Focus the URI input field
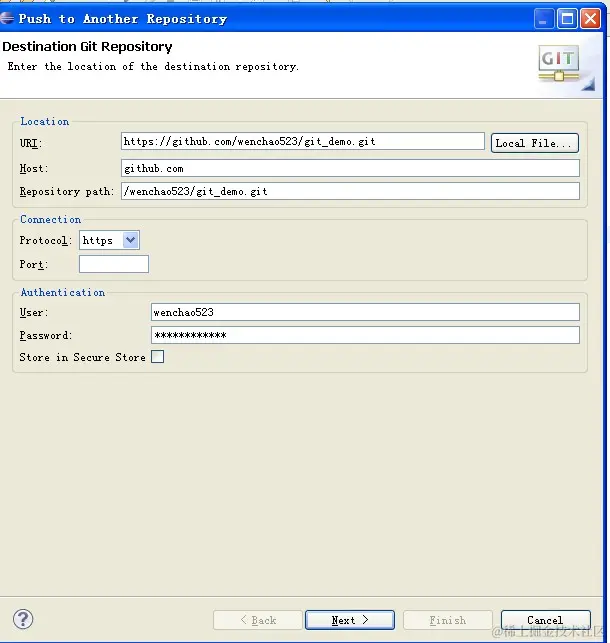This screenshot has width=610, height=643. [x=303, y=141]
